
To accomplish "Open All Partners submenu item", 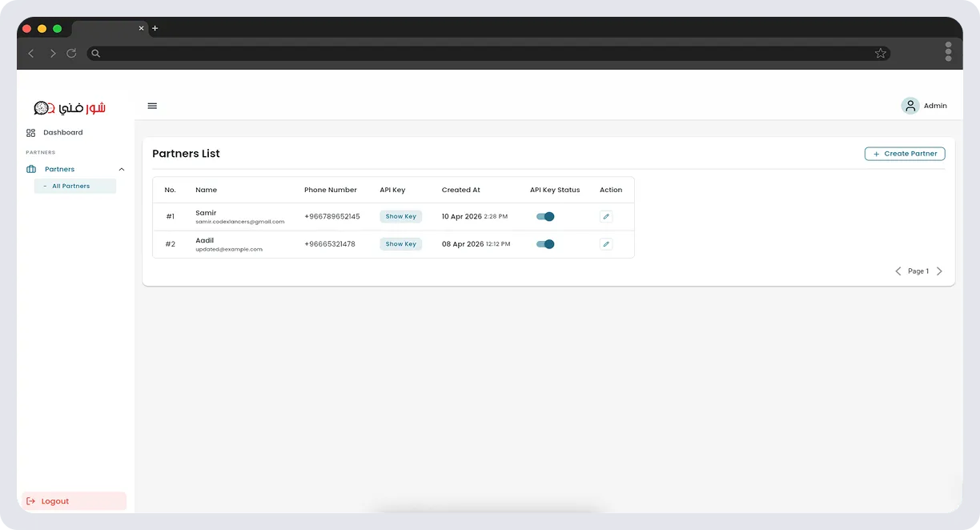I will (75, 186).
